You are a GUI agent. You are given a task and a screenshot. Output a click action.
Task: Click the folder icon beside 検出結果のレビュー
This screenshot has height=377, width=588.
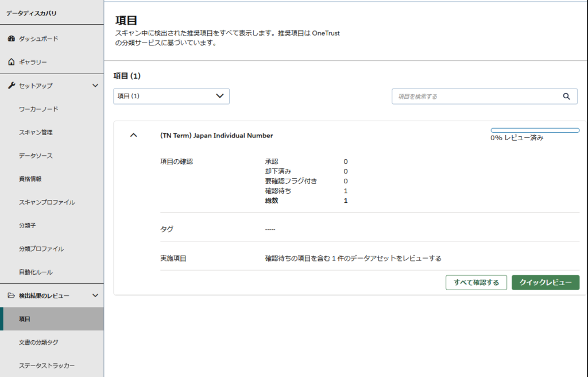[11, 295]
